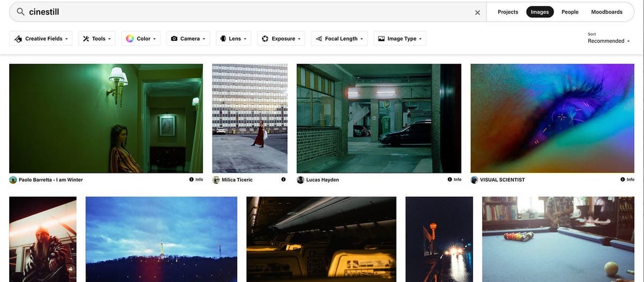644x282 pixels.
Task: Visit the VISUAL SCIENTIST profile link
Action: (502, 180)
